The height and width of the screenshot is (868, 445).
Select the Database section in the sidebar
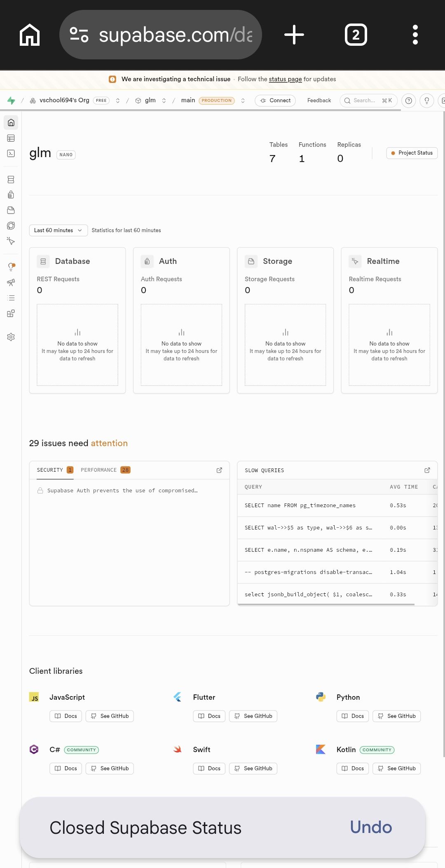pos(11,179)
